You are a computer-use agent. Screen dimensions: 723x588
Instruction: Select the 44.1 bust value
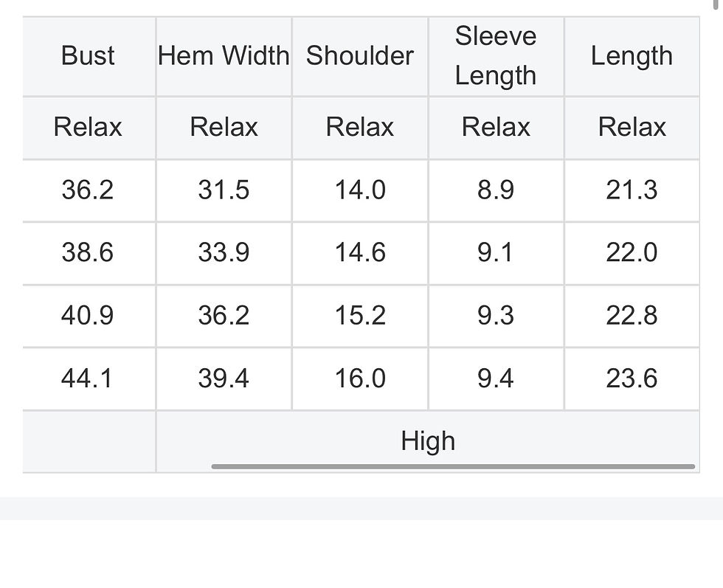click(x=88, y=378)
